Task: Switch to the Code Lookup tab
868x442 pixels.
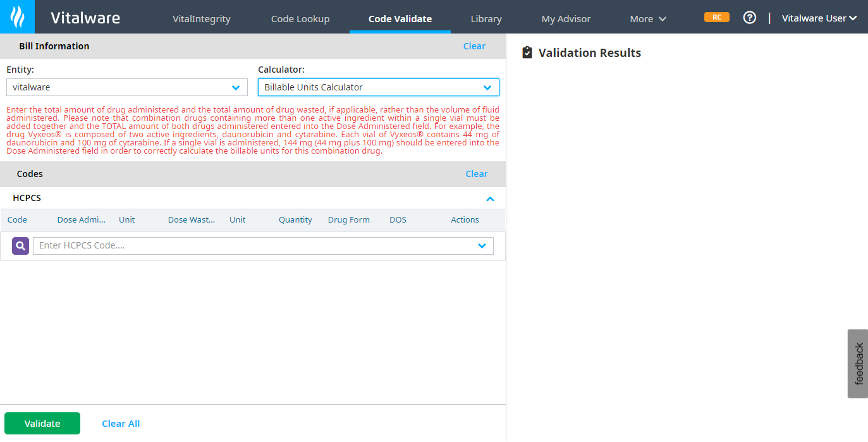Action: [300, 18]
